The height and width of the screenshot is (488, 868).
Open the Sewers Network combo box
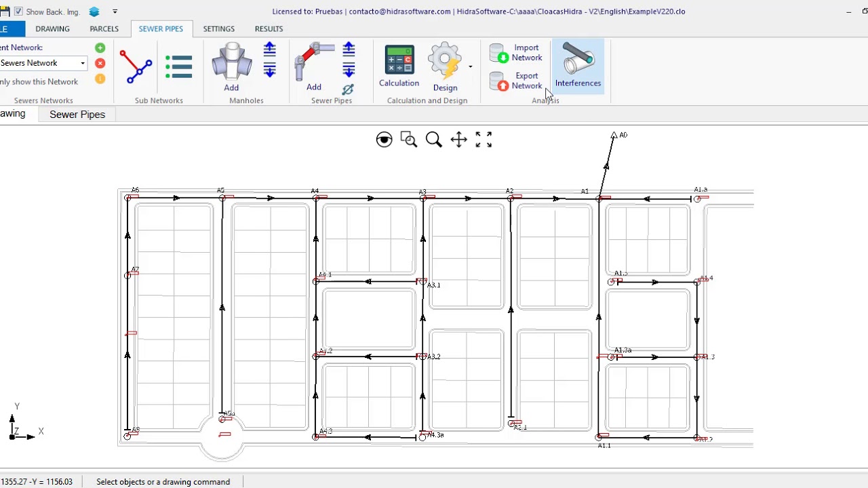(x=43, y=63)
